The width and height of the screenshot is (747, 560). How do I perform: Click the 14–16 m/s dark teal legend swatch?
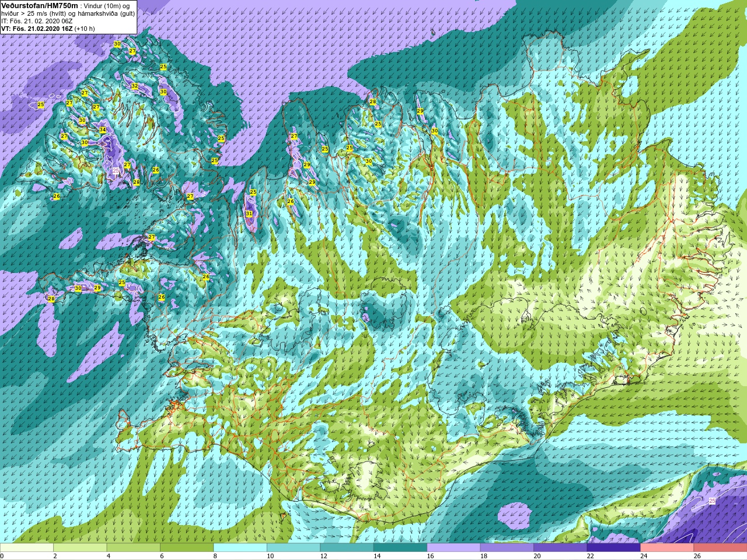coord(400,548)
